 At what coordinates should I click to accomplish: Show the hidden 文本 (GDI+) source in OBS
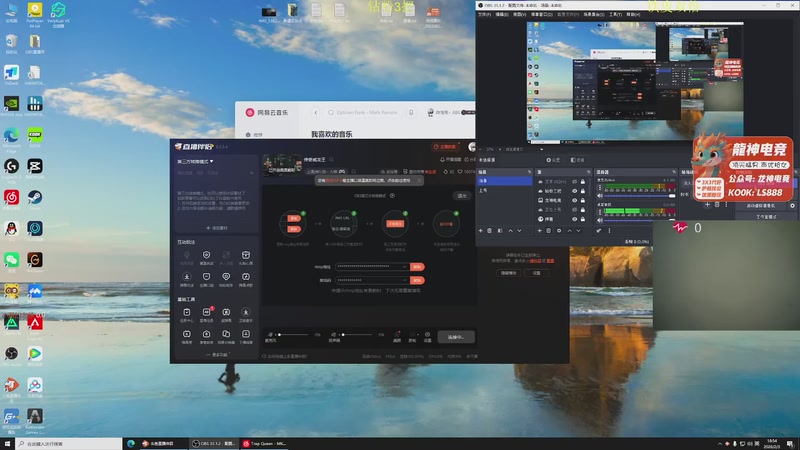574,182
